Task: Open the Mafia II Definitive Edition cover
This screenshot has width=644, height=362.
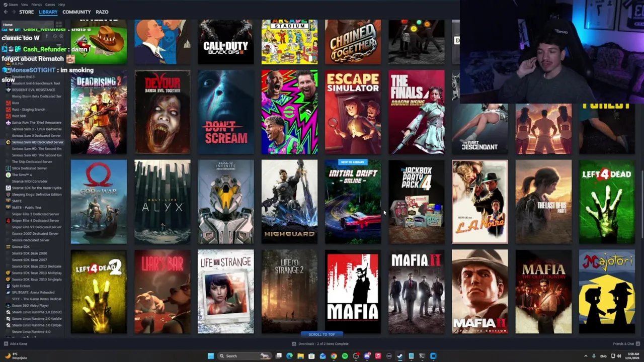Action: pos(480,292)
